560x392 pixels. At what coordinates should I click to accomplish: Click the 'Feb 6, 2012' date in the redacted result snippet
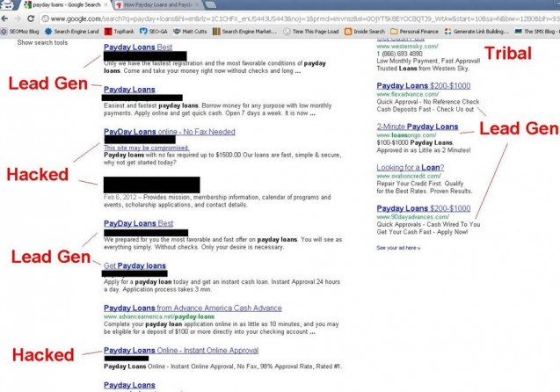tap(120, 198)
